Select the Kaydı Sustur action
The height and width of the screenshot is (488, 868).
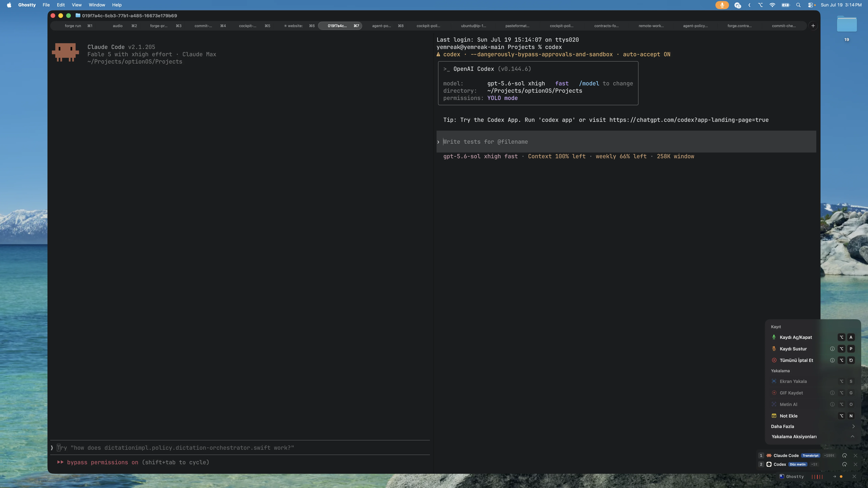click(813, 349)
